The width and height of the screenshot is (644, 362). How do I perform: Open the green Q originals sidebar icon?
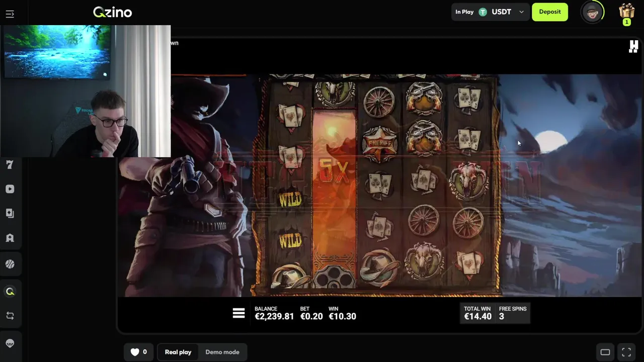point(10,291)
